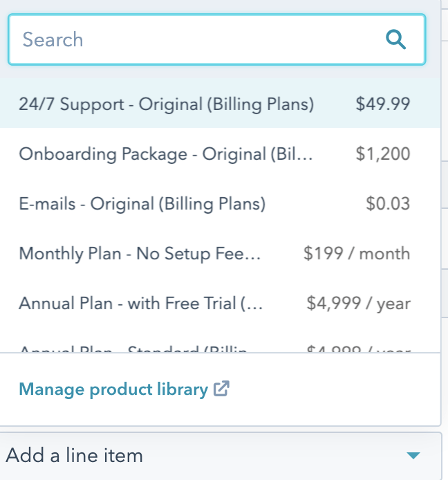Image resolution: width=448 pixels, height=480 pixels.
Task: Select 24/7 Support - Original (Billing Plans)
Action: 166,104
